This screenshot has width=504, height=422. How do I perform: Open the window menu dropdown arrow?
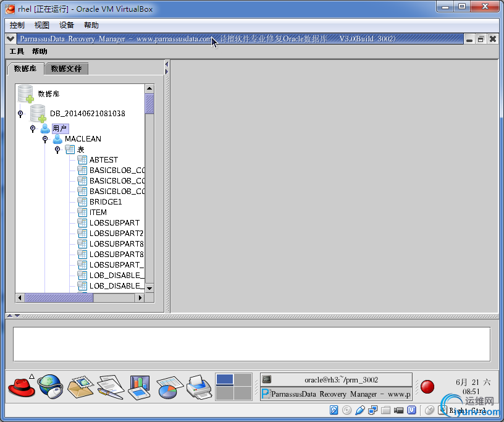(x=10, y=39)
